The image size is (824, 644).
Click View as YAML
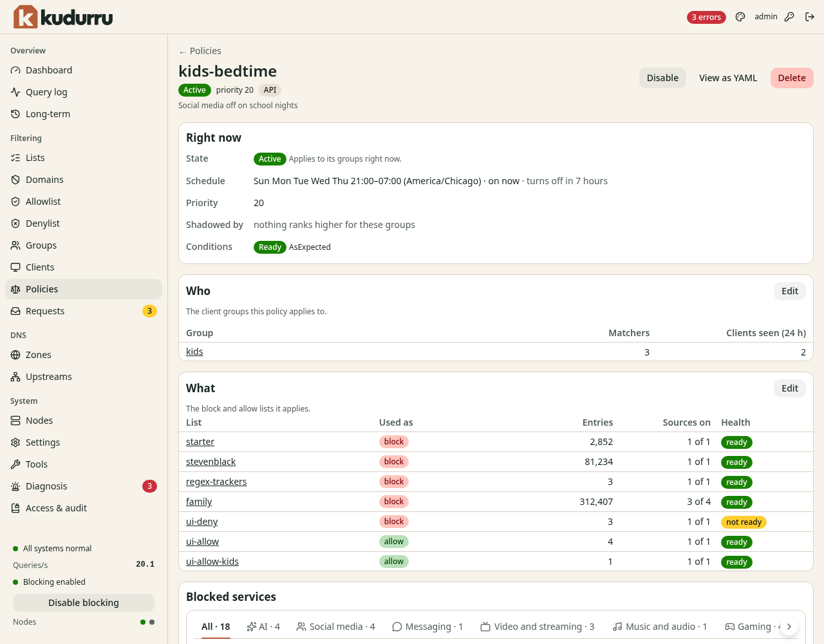728,78
